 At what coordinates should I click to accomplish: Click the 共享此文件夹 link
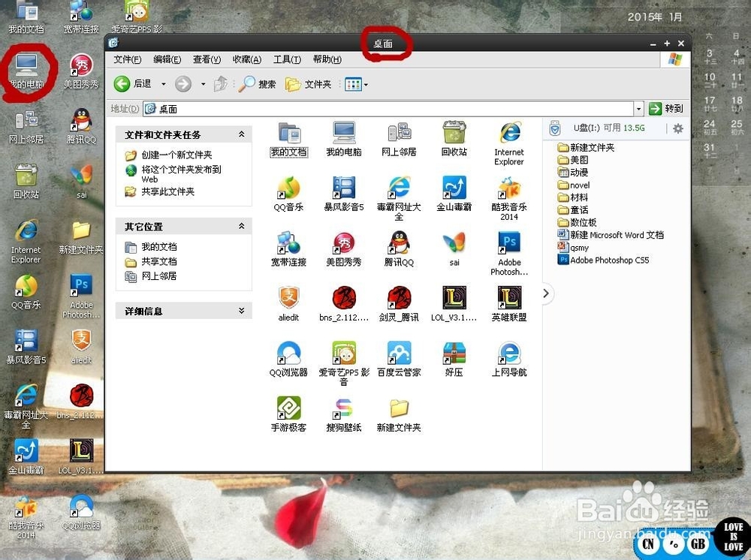click(167, 191)
